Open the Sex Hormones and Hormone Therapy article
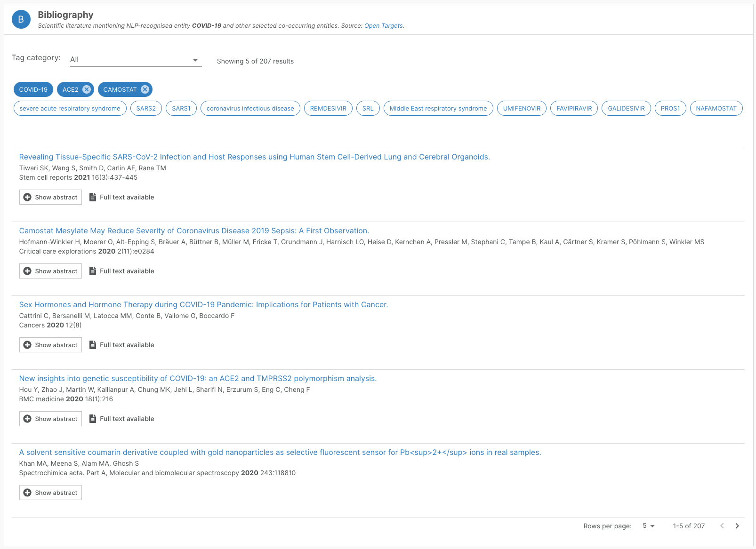756x549 pixels. point(203,304)
